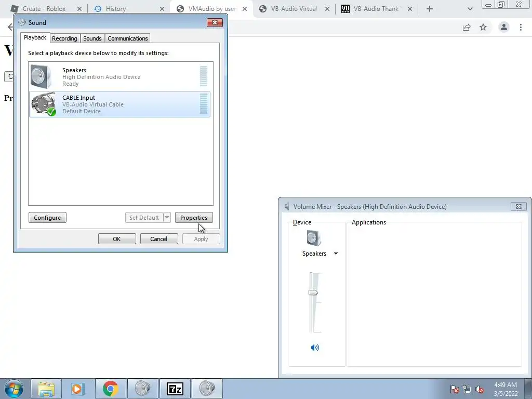The height and width of the screenshot is (399, 532).
Task: Click the Apply button
Action: [201, 239]
